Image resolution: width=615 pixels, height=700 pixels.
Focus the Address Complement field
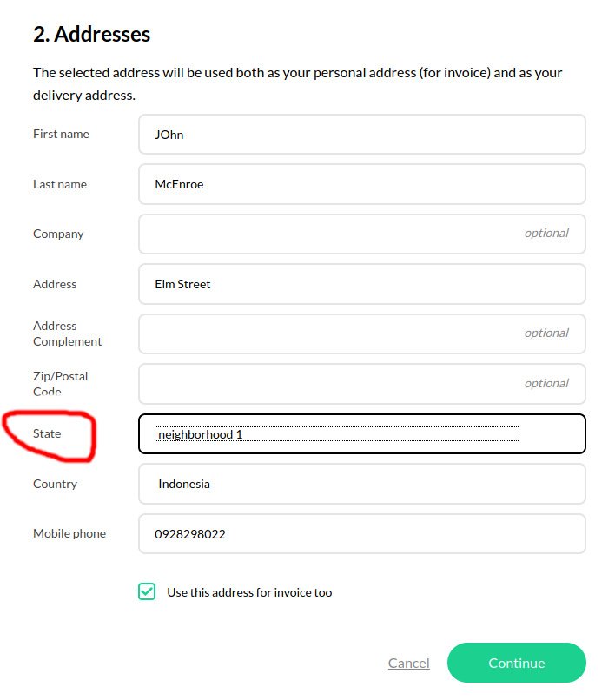coord(361,333)
